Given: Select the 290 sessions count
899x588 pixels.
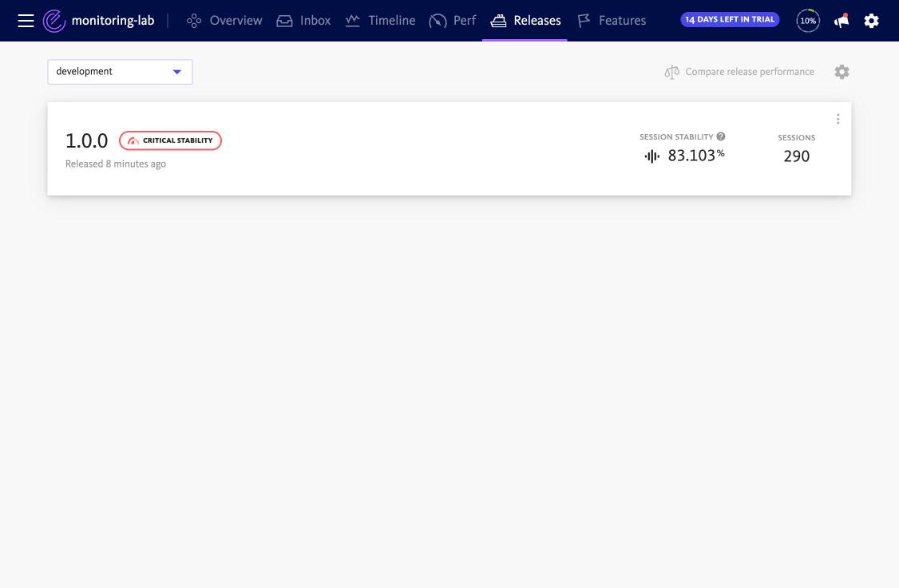Looking at the screenshot, I should click(796, 156).
